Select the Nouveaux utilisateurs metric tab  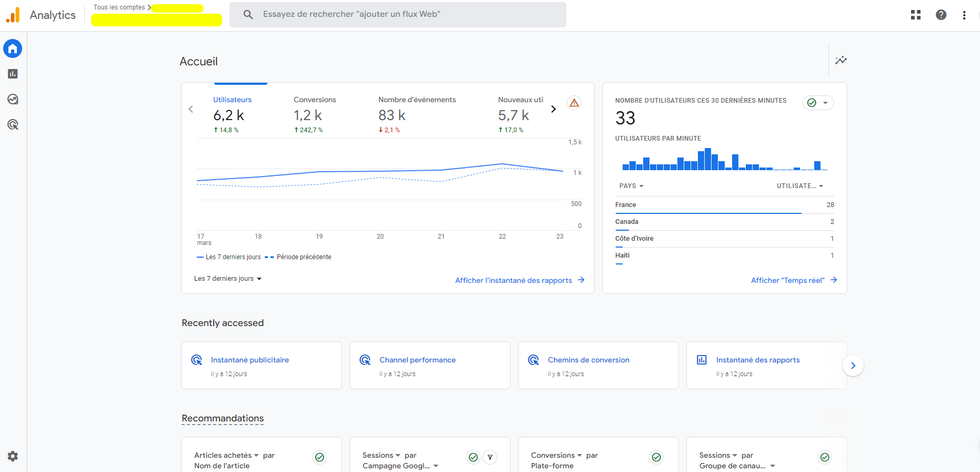coord(520,114)
